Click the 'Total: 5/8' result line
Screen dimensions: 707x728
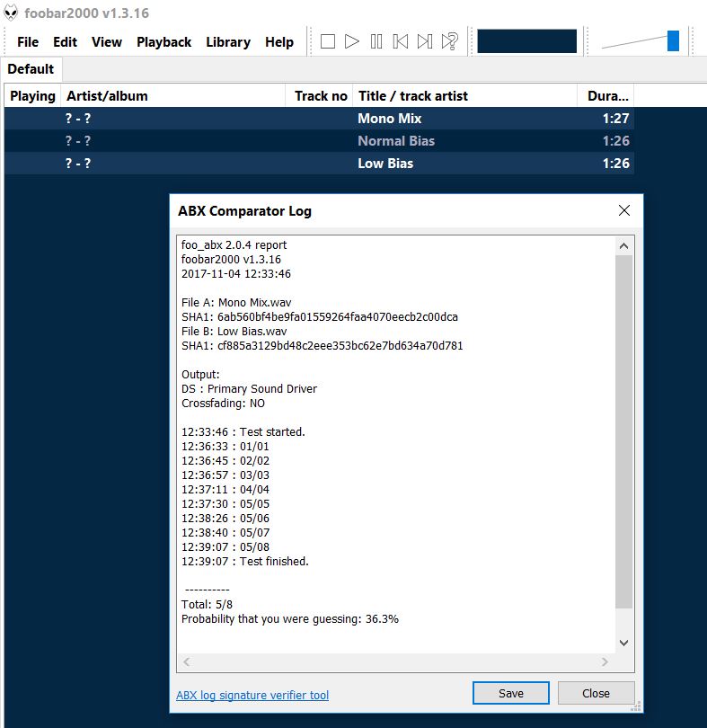click(207, 605)
